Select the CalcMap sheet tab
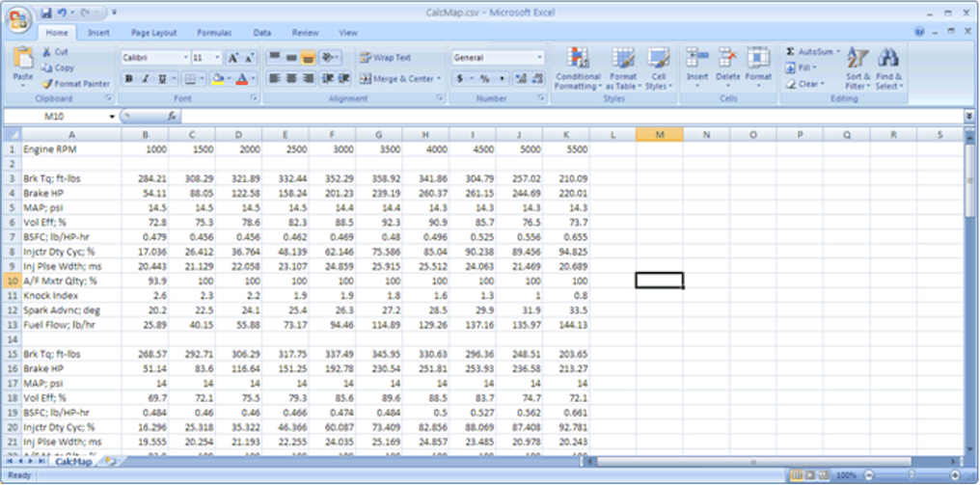980x485 pixels. [x=73, y=461]
